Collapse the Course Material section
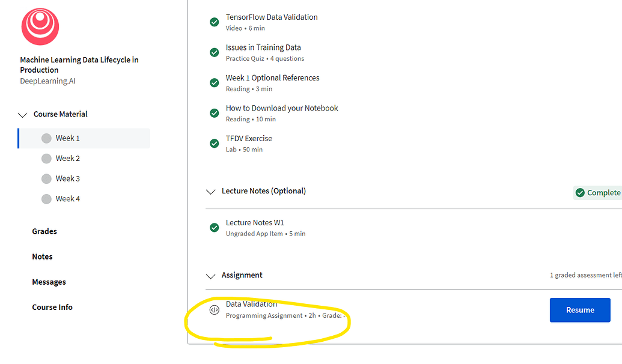 point(23,114)
